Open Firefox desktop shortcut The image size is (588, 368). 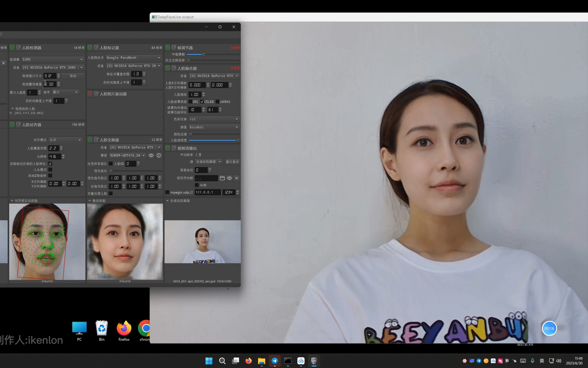click(124, 331)
